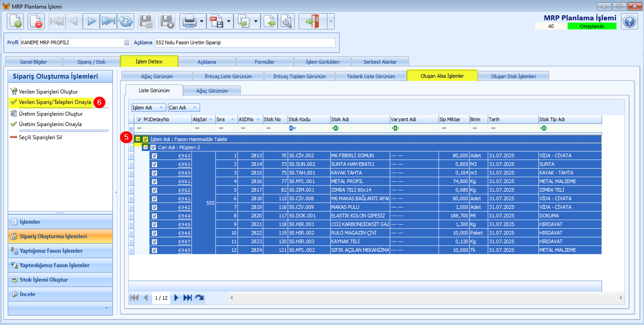Screen dimensions: 644x325
Task: Click the horizontal scrollbar of the grid
Action: tap(426, 297)
